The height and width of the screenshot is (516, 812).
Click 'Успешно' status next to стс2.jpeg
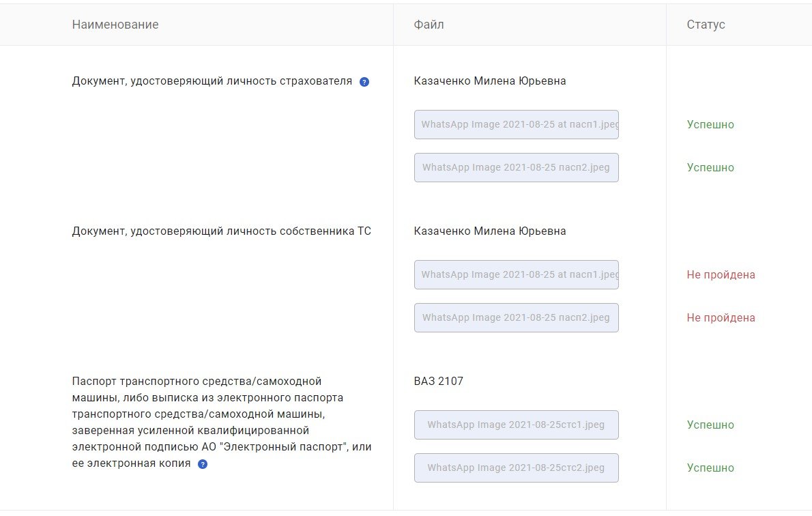(x=710, y=468)
